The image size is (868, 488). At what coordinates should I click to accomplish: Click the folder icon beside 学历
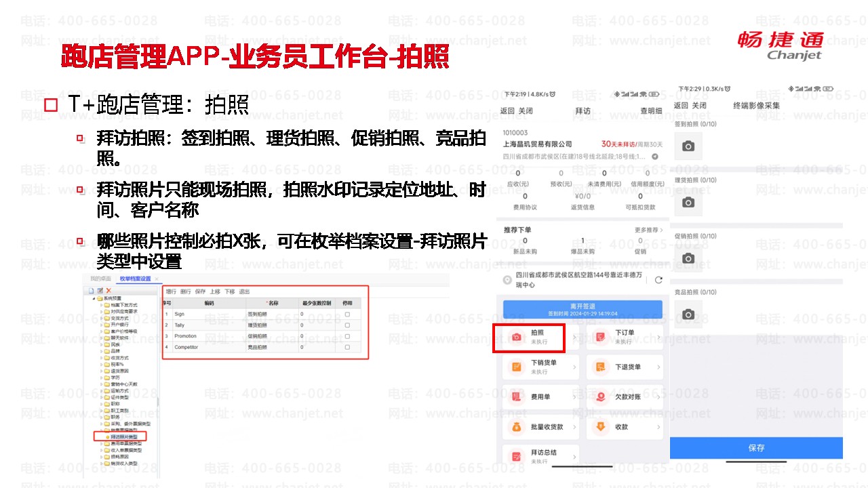coord(108,378)
